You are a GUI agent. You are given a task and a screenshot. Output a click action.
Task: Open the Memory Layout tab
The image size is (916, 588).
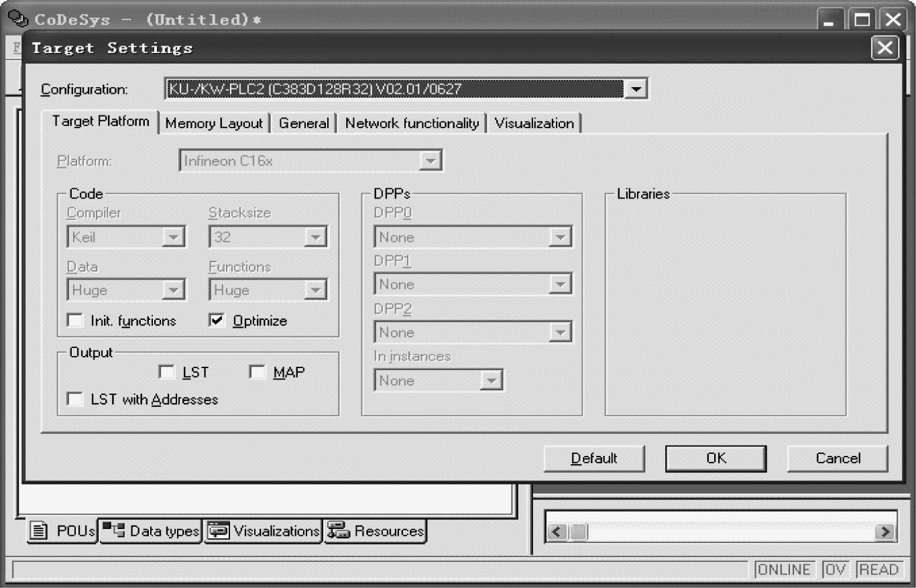214,123
